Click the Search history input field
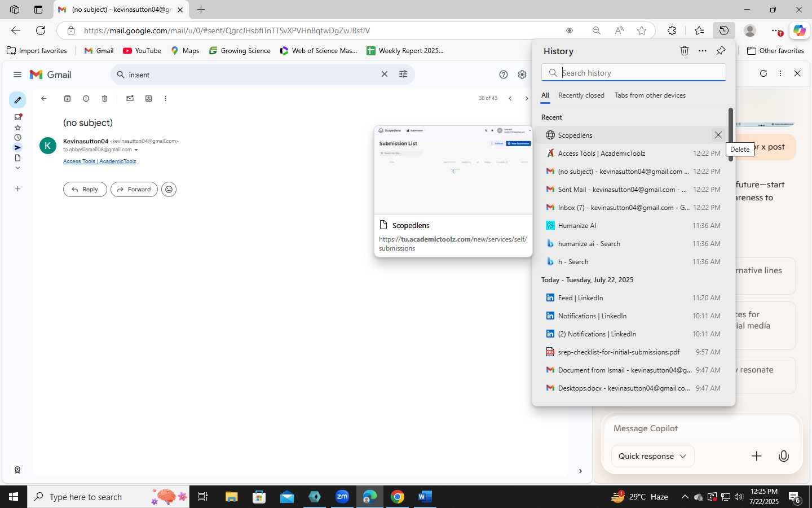The height and width of the screenshot is (508, 812). [634, 73]
